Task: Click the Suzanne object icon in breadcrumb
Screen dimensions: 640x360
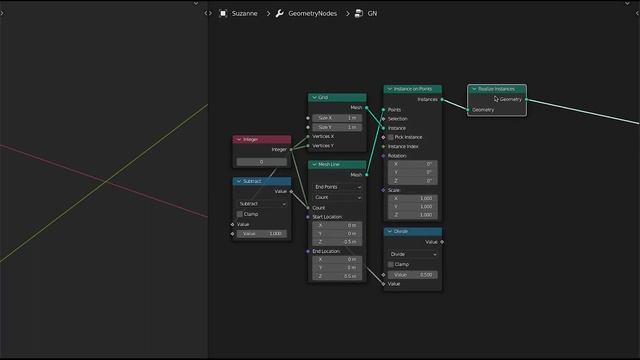Action: (223, 13)
